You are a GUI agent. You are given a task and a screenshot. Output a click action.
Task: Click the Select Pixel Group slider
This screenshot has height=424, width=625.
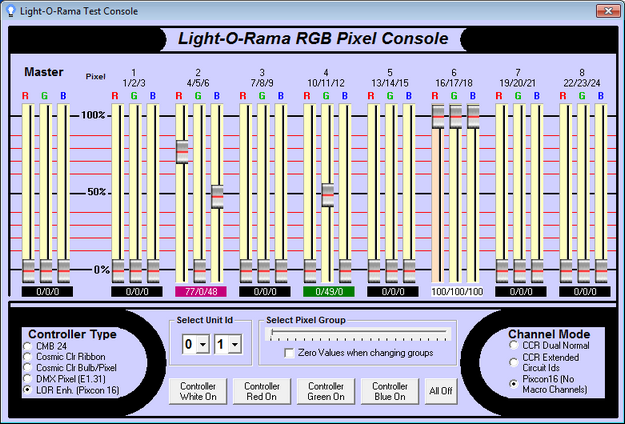click(359, 335)
